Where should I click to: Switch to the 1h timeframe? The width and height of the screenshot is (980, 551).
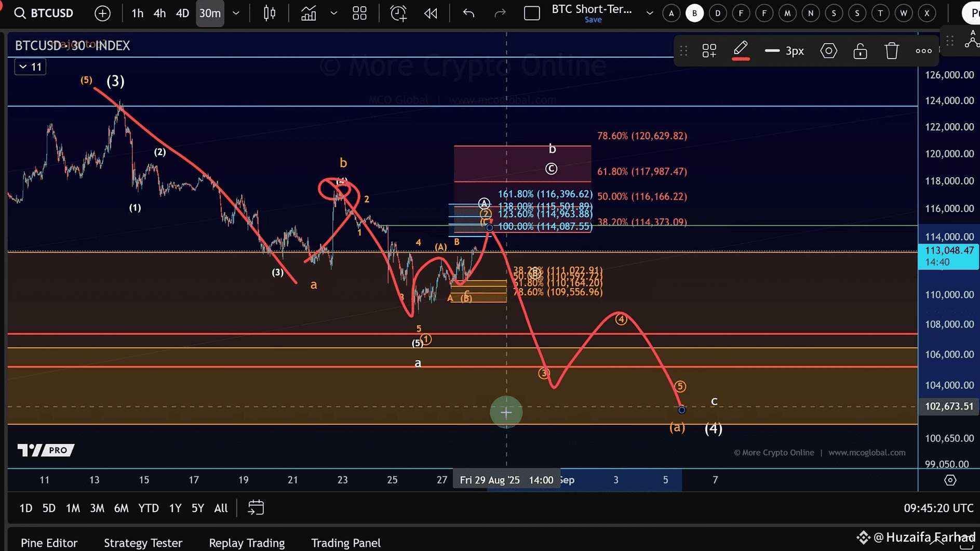point(137,13)
